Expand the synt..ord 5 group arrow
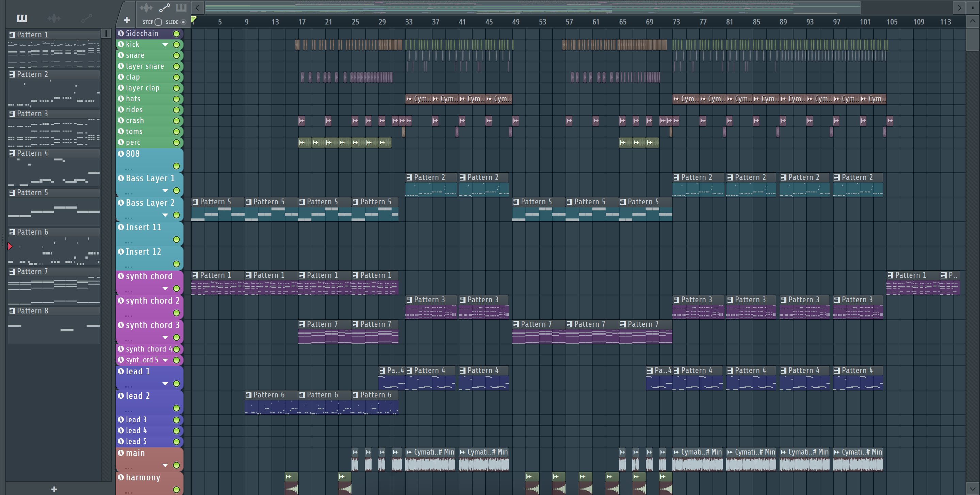 (x=165, y=360)
